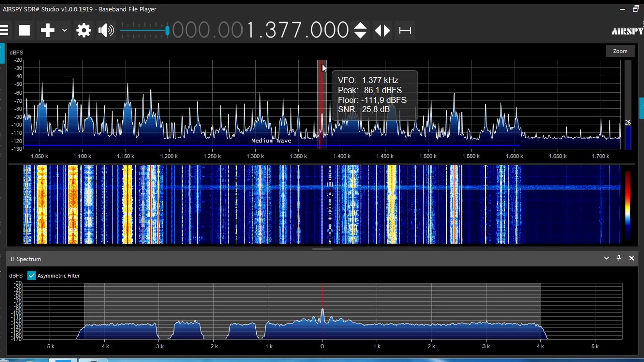Click the 1.200 k frequency axis label
This screenshot has height=362, width=644.
(169, 156)
